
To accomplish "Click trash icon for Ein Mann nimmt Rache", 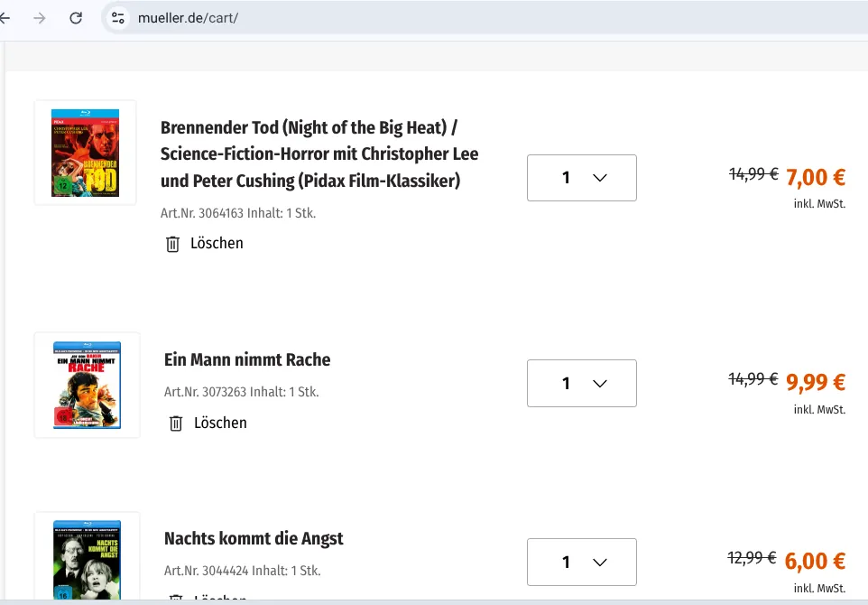I will [x=177, y=423].
